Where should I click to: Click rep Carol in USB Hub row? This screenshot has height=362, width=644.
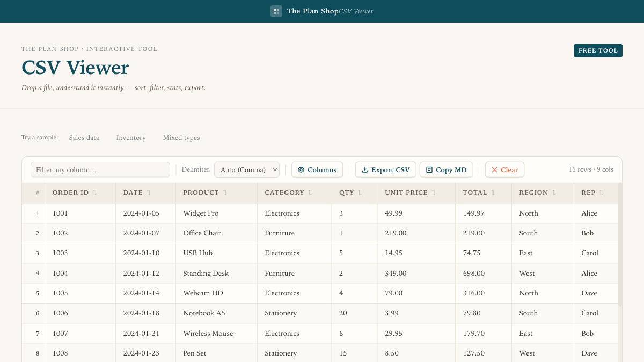point(596,253)
